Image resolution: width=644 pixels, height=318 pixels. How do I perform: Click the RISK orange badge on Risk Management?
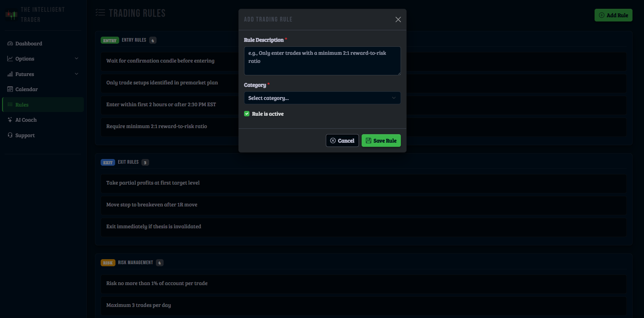click(108, 263)
